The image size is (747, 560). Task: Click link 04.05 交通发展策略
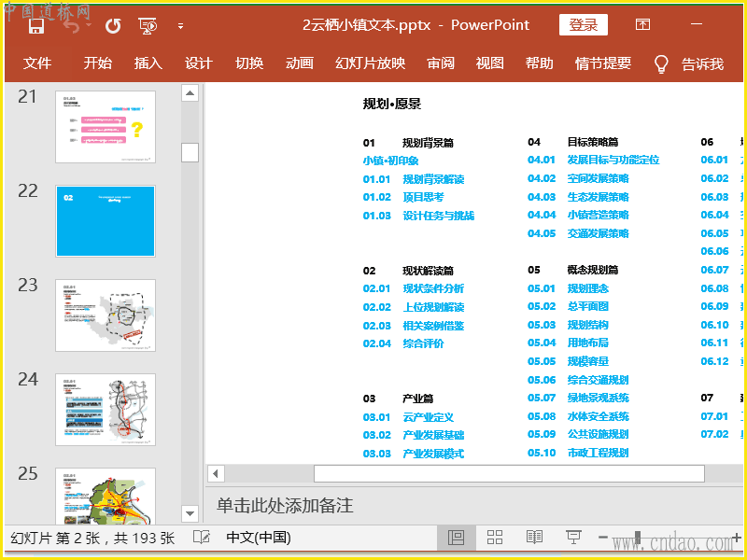coord(578,233)
